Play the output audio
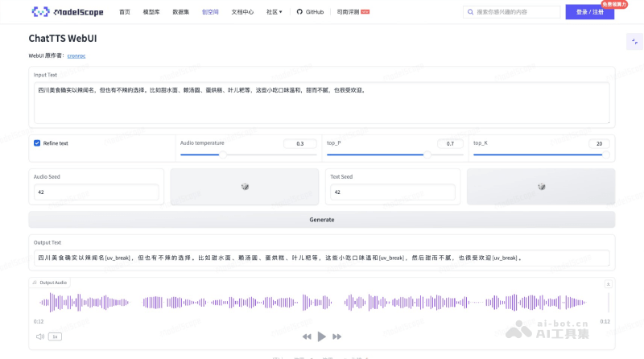Screen dimensions: 644x359 pos(321,336)
